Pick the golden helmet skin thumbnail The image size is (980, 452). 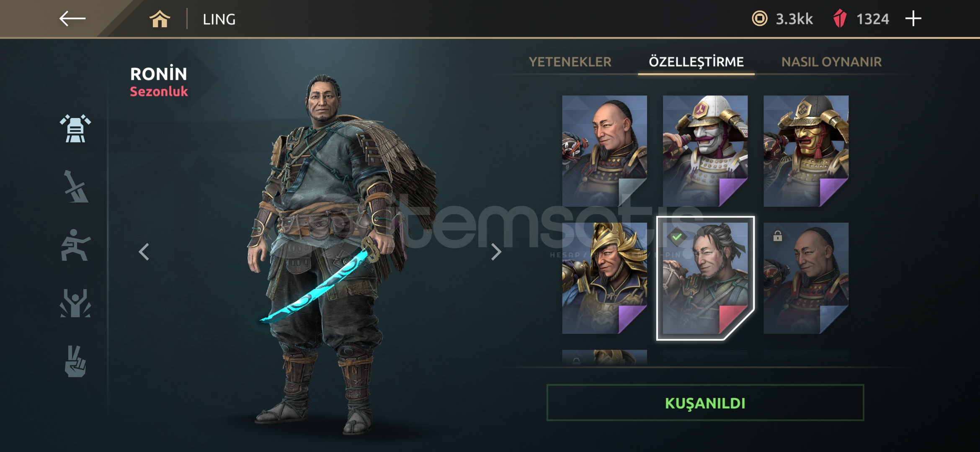click(x=604, y=278)
